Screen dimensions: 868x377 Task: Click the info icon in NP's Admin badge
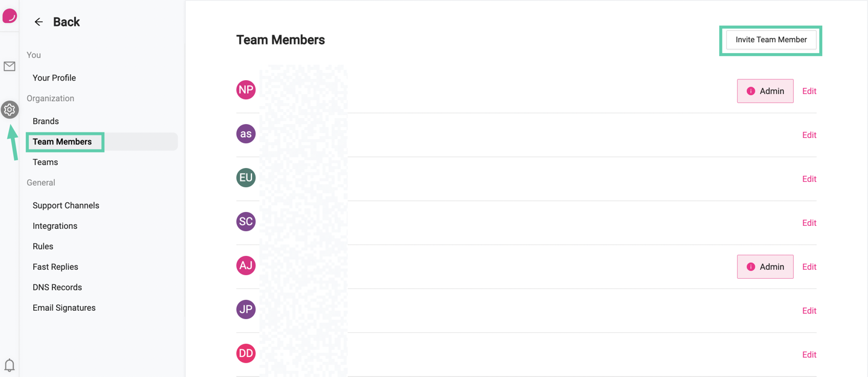pos(750,91)
